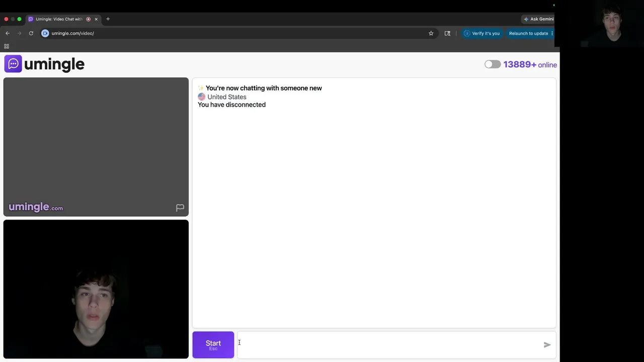Click the recording indicator on the tab

[89, 19]
